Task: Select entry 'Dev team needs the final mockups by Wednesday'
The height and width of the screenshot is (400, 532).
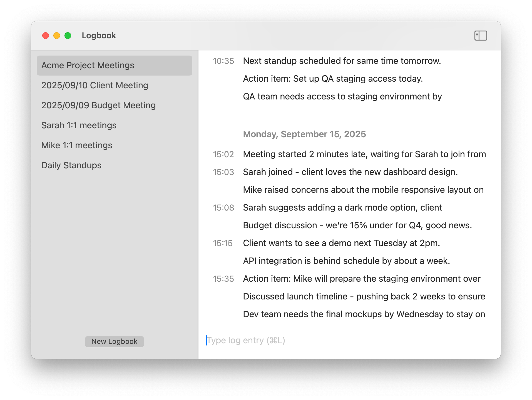Action: point(364,314)
